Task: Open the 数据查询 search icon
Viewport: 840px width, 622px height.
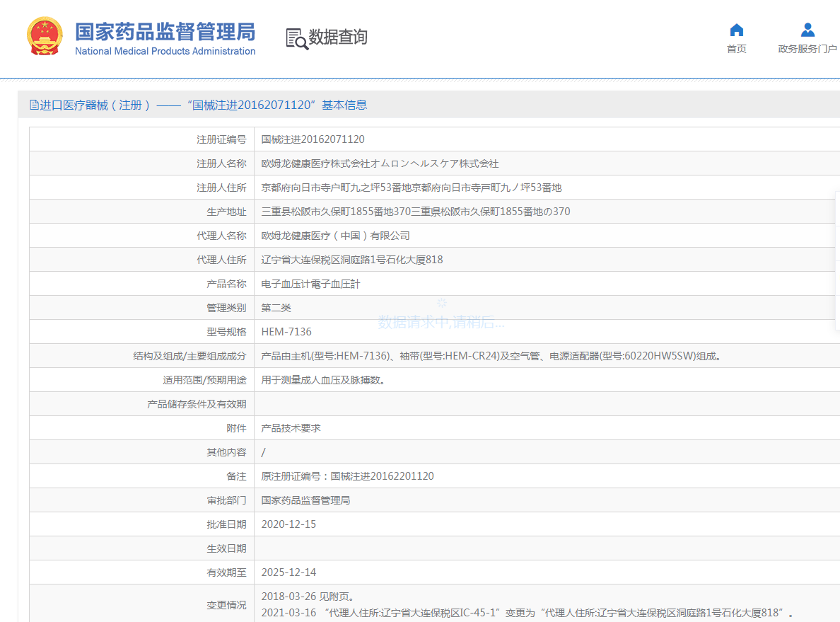Action: coord(297,39)
